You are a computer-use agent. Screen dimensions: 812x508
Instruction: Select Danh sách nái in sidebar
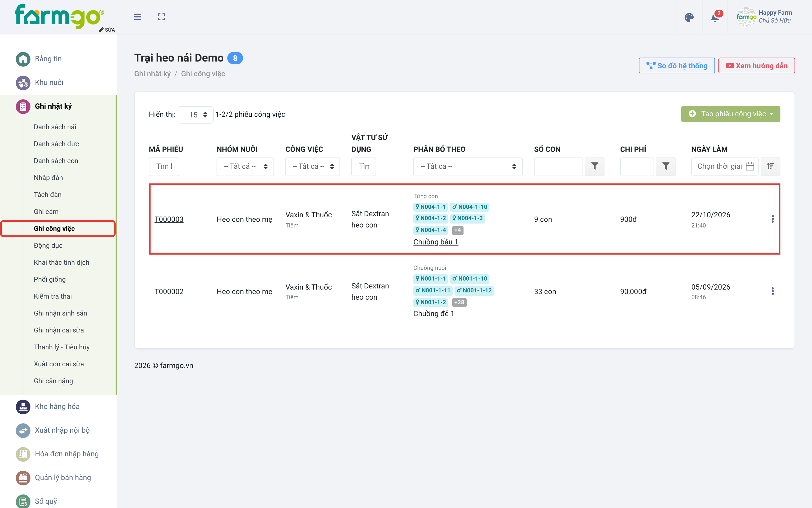[55, 127]
